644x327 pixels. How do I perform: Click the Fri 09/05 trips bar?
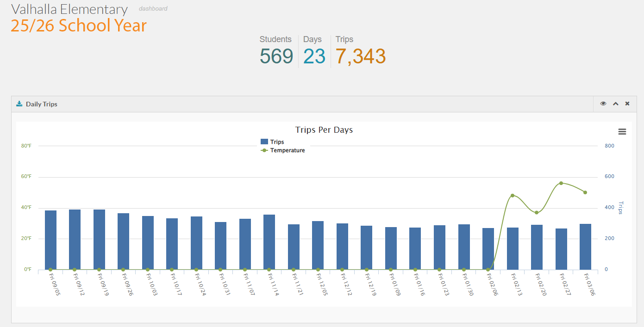(x=50, y=240)
